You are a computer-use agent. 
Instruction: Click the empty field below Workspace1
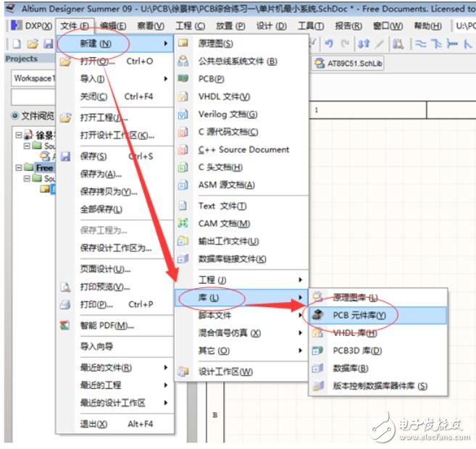(x=33, y=96)
